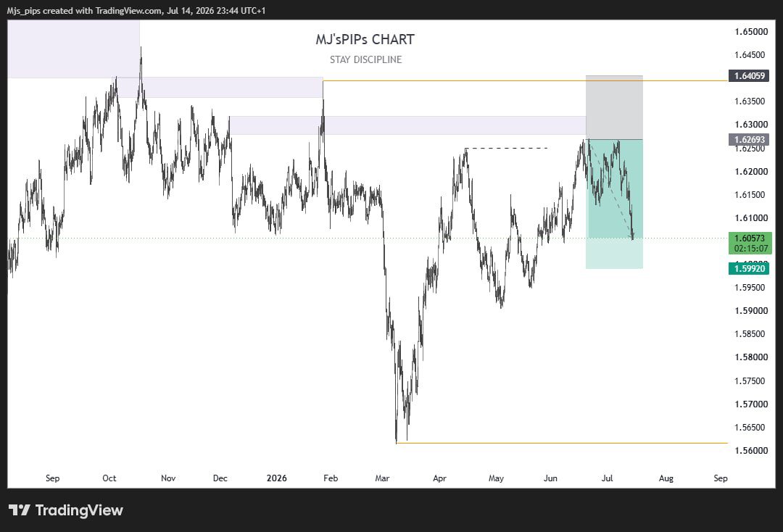Image resolution: width=783 pixels, height=532 pixels.
Task: Click the 1.58500 price axis value
Action: 749,334
